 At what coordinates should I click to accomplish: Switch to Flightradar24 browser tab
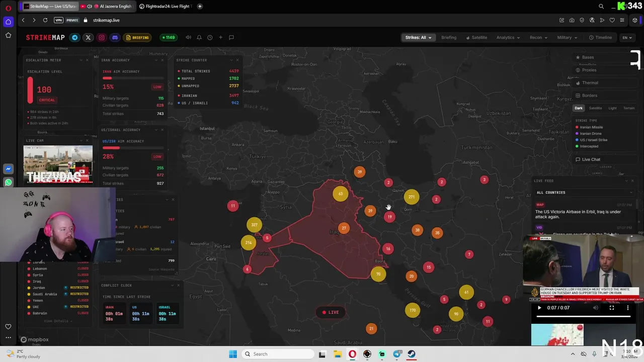165,6
